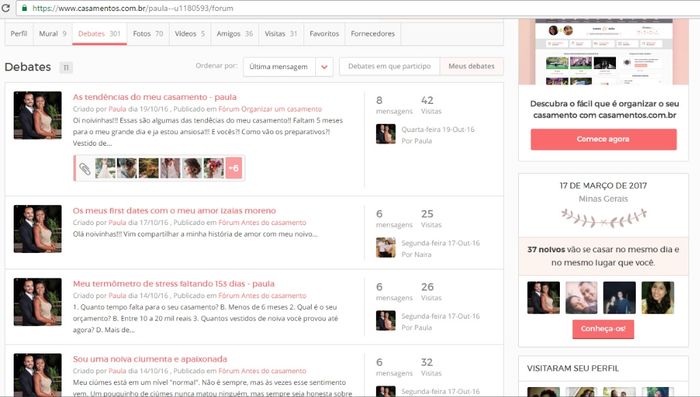Open debate Os meus first dates com o meu amor
Viewport: 700px width, 397px height.
pos(174,210)
